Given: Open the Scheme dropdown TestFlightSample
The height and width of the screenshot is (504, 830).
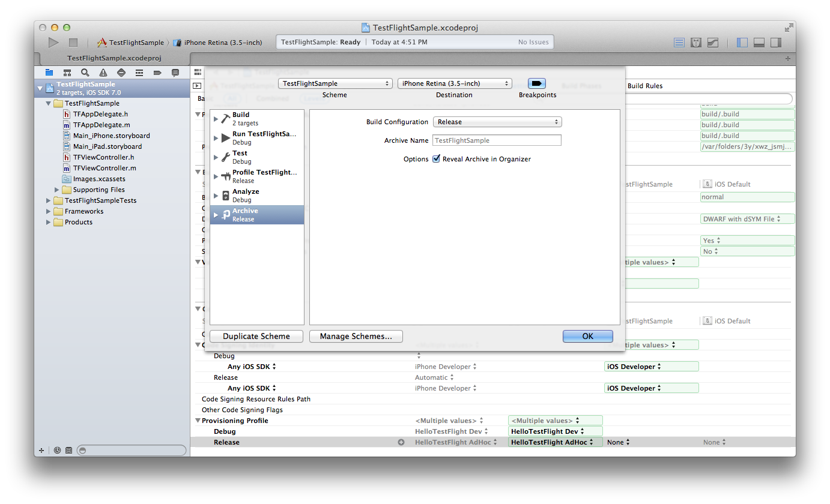Looking at the screenshot, I should [335, 83].
